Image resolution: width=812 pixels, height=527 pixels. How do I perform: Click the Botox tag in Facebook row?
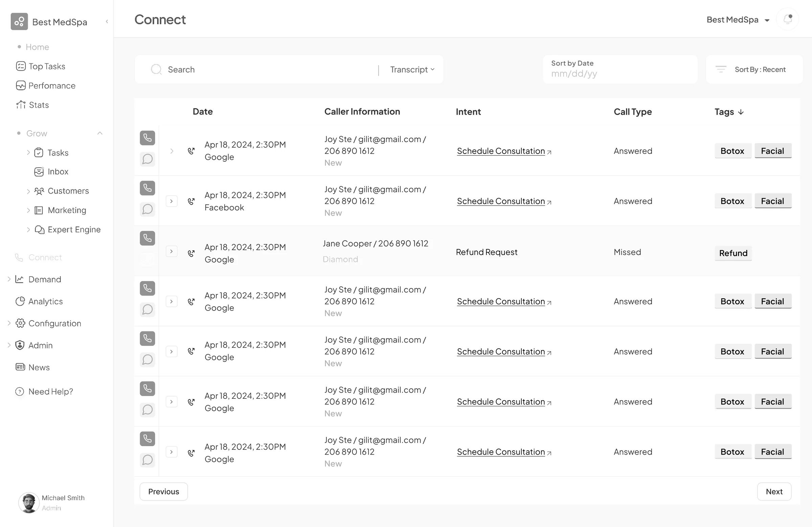732,201
